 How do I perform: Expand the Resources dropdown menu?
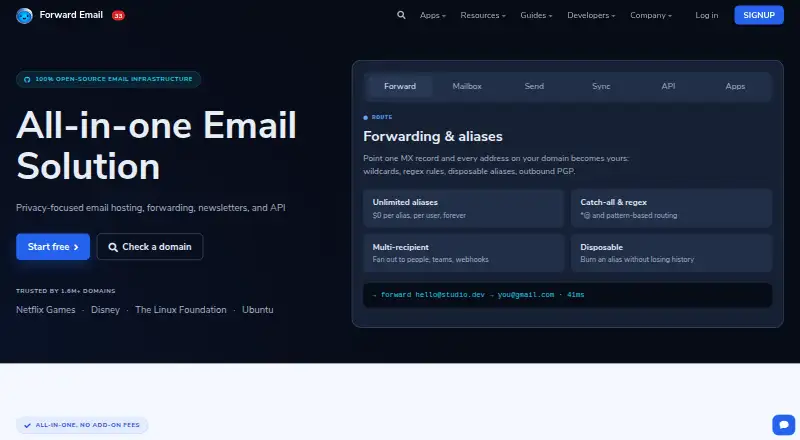pyautogui.click(x=483, y=15)
